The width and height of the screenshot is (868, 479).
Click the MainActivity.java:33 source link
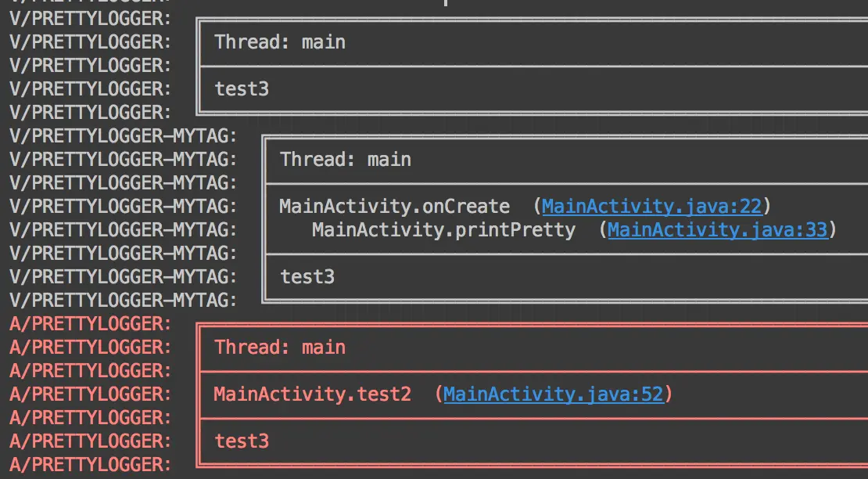716,230
